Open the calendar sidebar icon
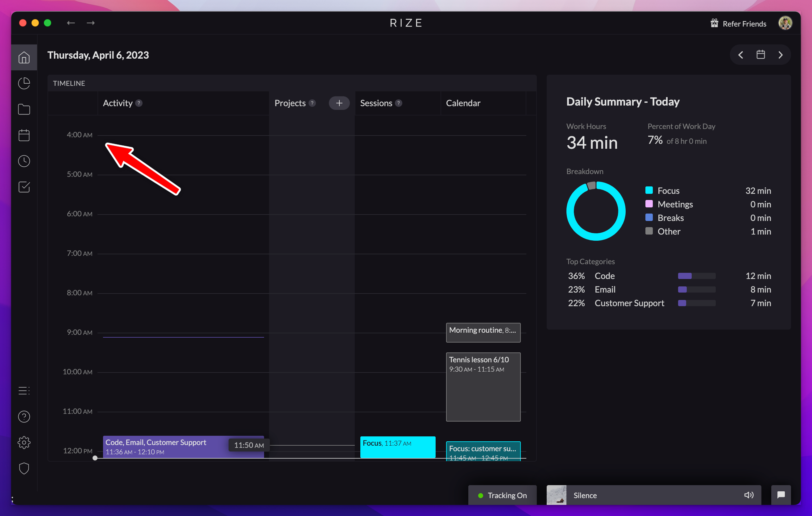 pyautogui.click(x=24, y=135)
